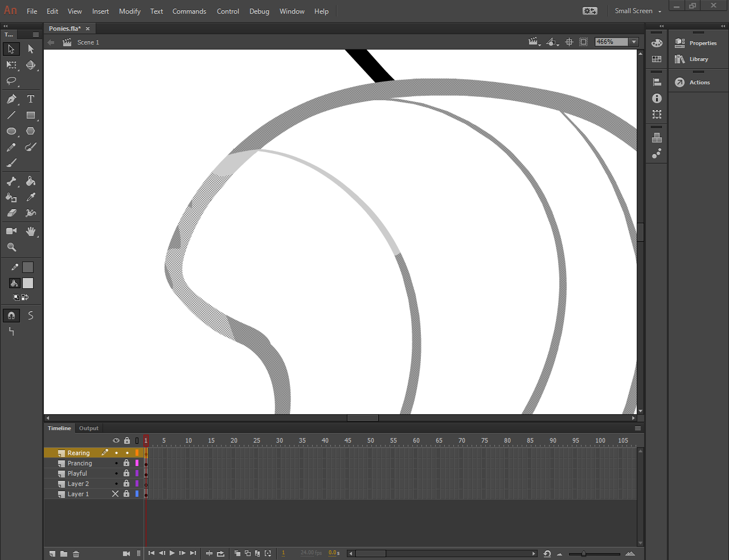Select the Free Transform tool
The width and height of the screenshot is (729, 560).
click(11, 65)
